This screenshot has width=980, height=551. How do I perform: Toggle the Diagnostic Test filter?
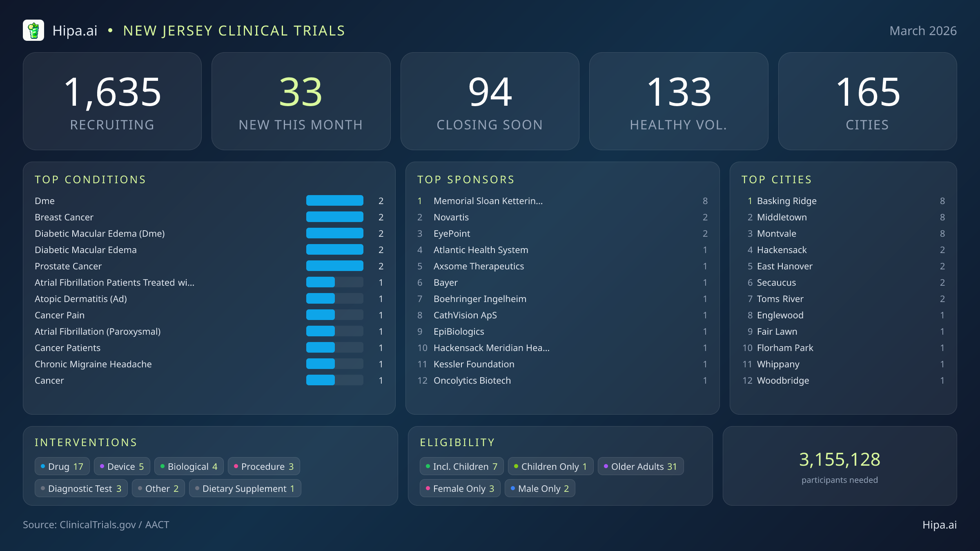81,488
